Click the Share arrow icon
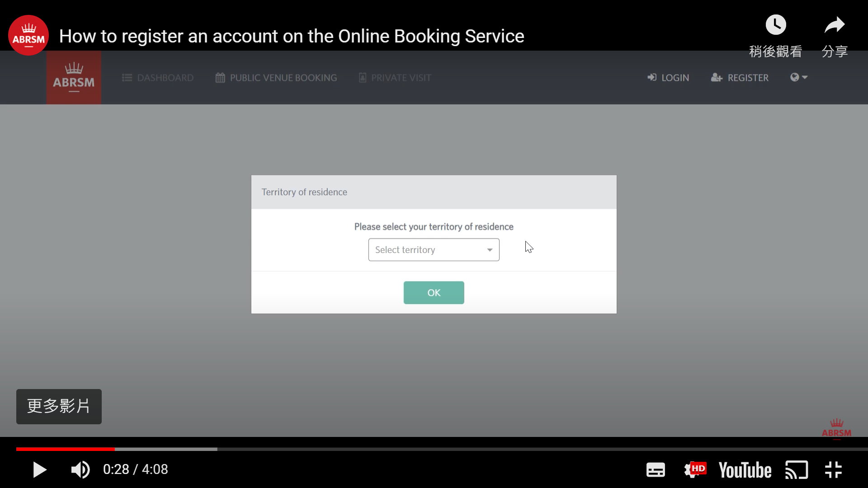This screenshot has height=488, width=868. (834, 25)
